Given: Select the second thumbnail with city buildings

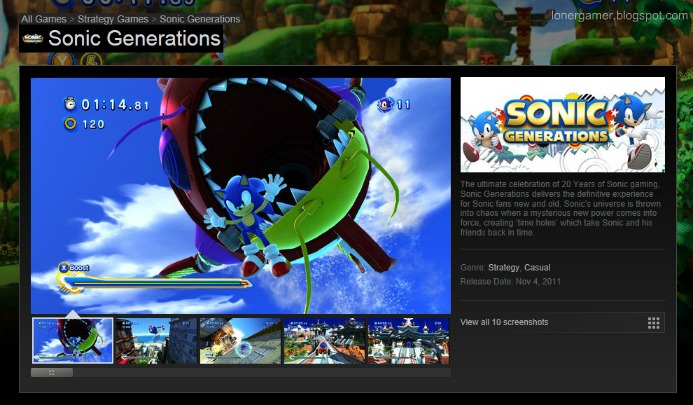Looking at the screenshot, I should [x=156, y=340].
